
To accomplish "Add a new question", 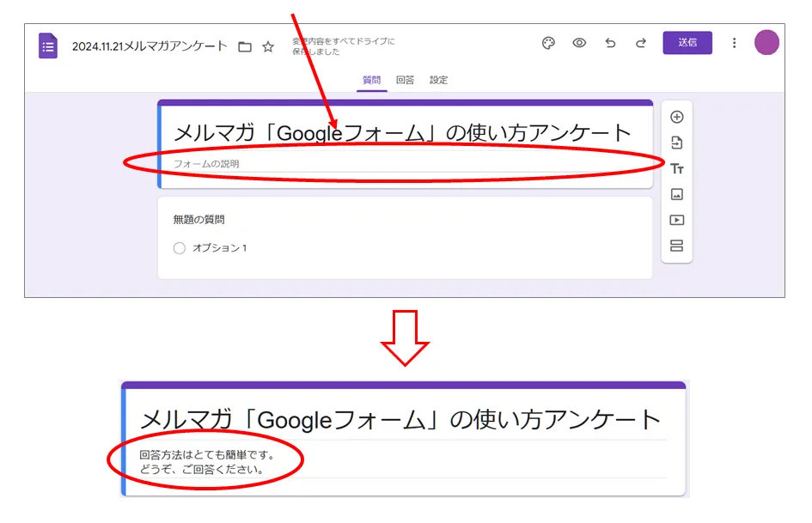I will pyautogui.click(x=676, y=117).
